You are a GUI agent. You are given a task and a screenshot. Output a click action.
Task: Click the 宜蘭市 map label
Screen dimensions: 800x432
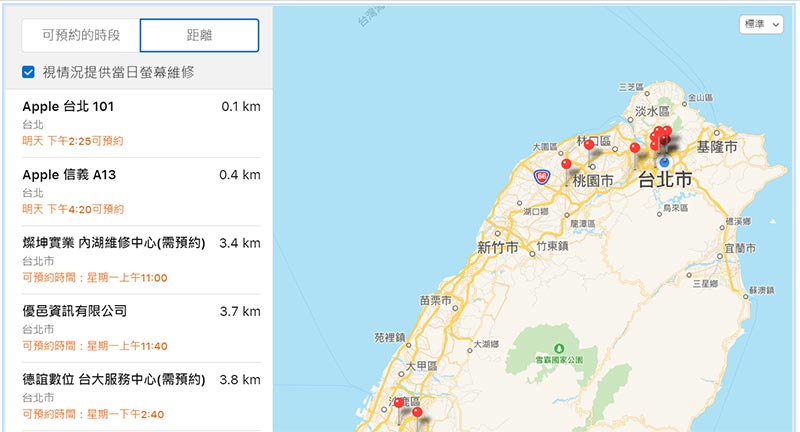[x=740, y=248]
